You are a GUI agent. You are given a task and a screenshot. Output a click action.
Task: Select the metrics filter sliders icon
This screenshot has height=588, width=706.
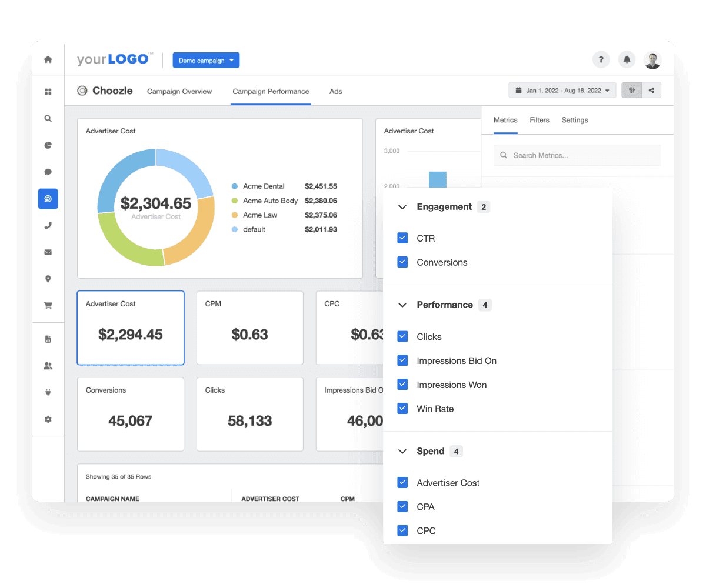(632, 90)
